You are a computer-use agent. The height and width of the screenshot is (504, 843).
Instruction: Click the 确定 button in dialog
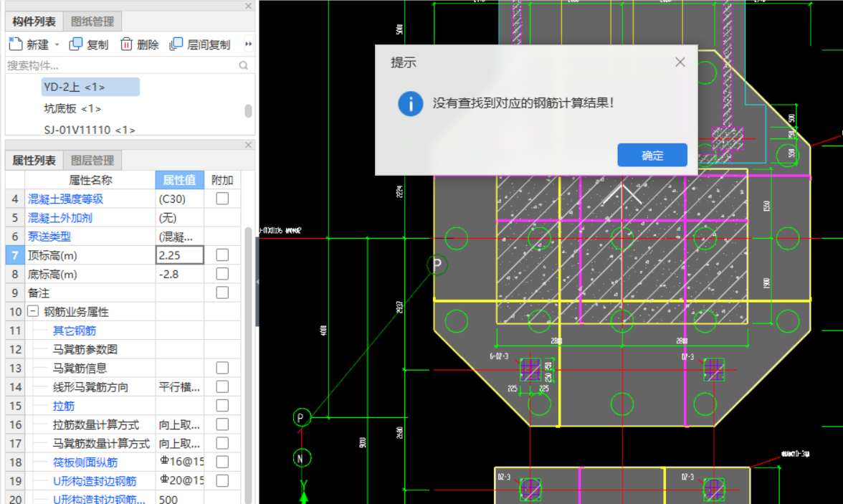click(652, 155)
